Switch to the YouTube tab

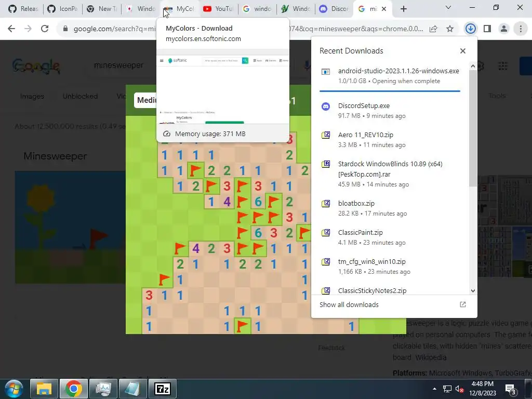[219, 9]
